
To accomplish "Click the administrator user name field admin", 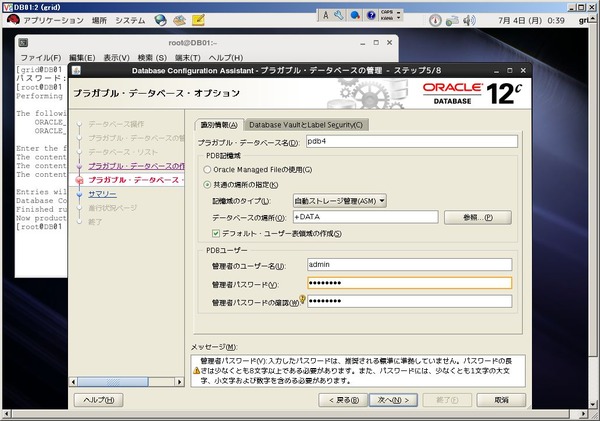I will point(409,264).
